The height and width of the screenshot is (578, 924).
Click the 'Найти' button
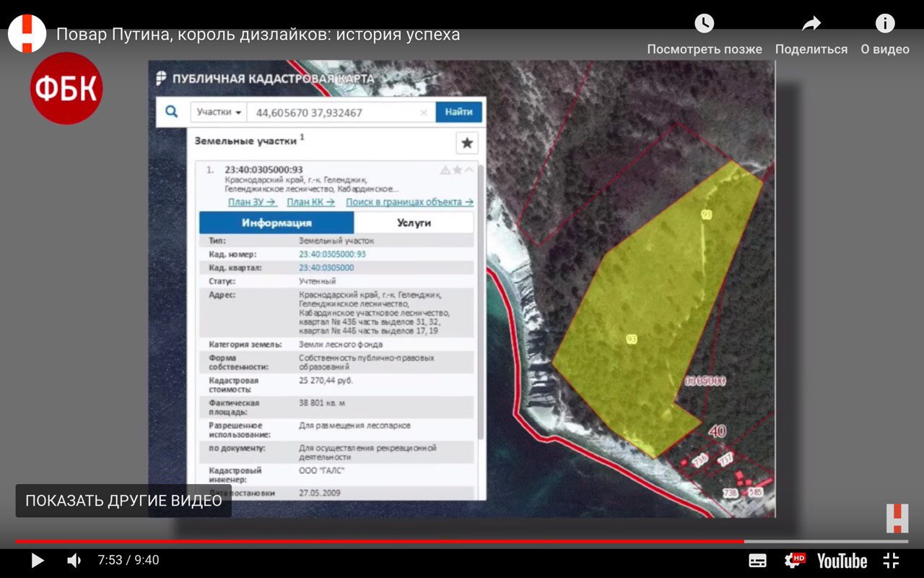click(458, 112)
